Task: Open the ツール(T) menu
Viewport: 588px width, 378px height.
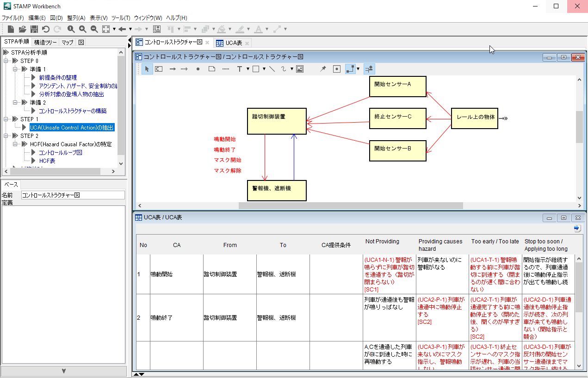Action: 121,18
